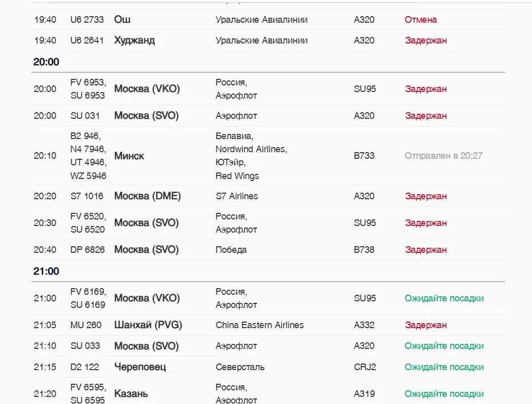Select flight number U6 2641
Viewport: 532px width, 404px height.
[87, 40]
